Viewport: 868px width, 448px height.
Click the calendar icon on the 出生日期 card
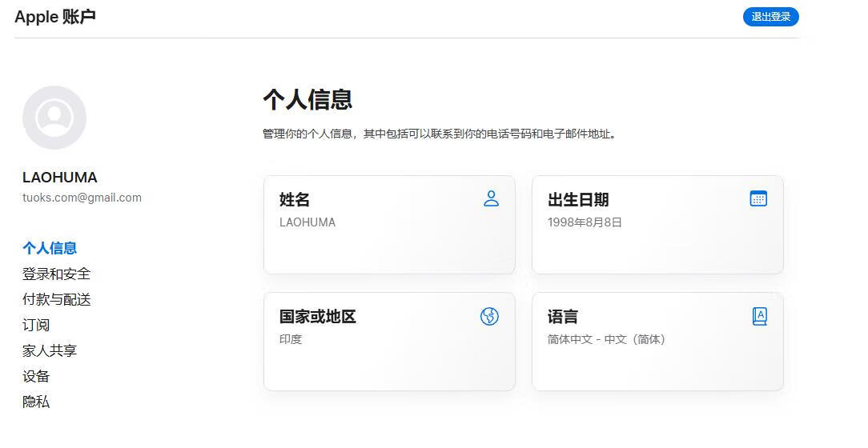(x=758, y=199)
